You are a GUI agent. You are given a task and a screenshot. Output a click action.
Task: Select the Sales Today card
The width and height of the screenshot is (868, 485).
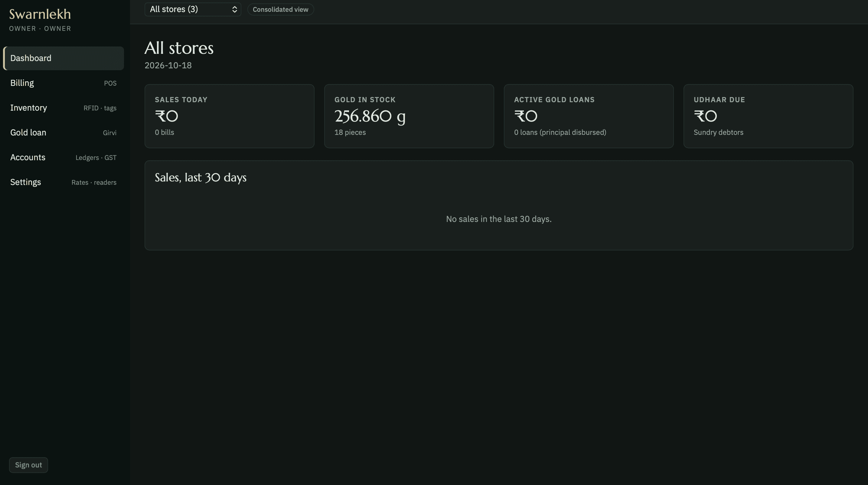coord(230,116)
